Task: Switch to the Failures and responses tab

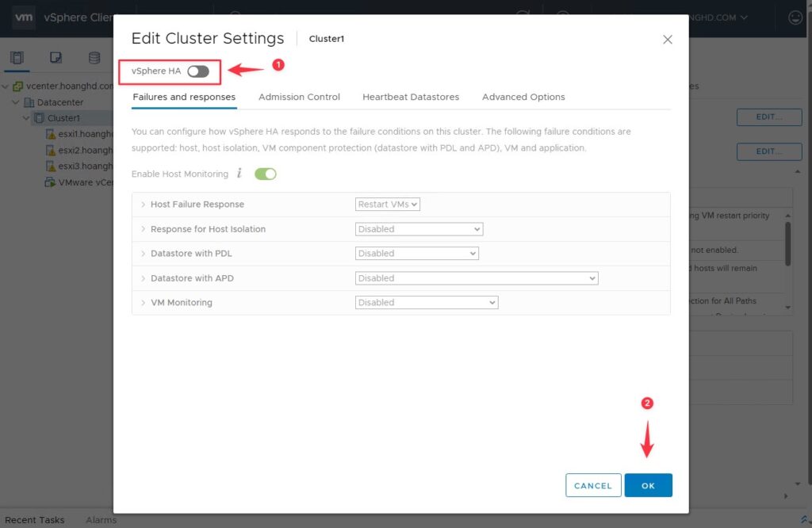Action: [x=184, y=97]
